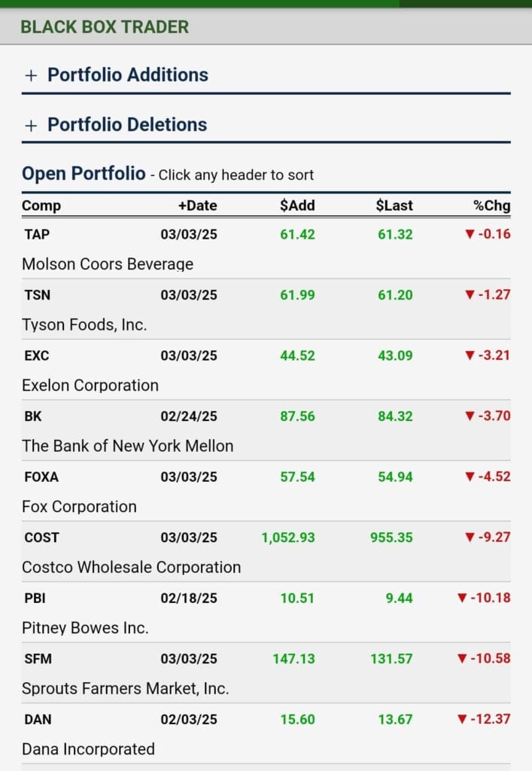Expand the Portfolio Deletions section

coord(126,124)
